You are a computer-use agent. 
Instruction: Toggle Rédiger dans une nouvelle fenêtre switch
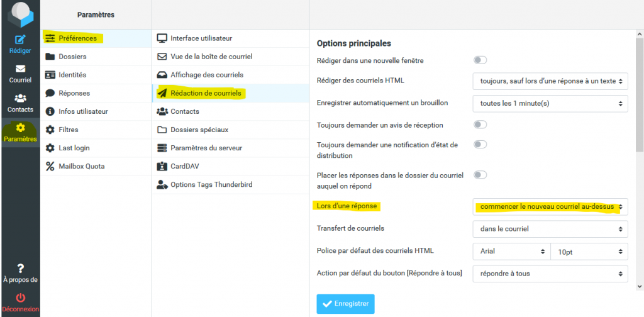point(480,60)
